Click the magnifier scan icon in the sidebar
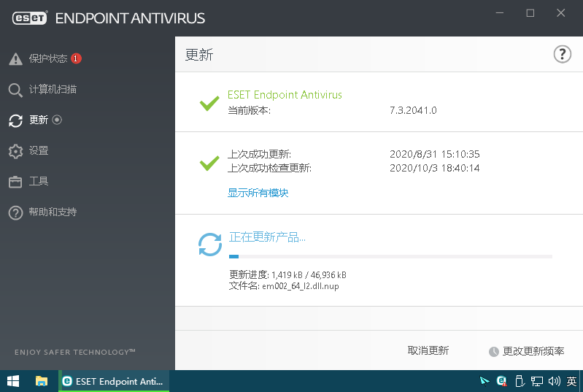583x392 pixels. pyautogui.click(x=15, y=90)
